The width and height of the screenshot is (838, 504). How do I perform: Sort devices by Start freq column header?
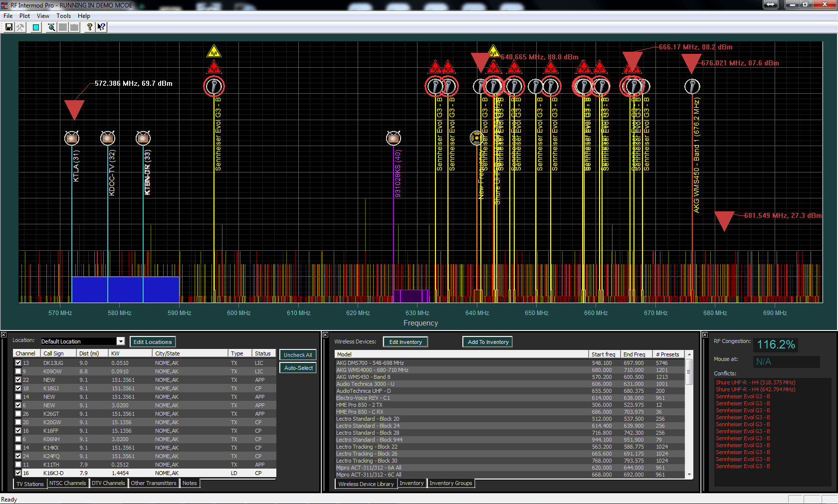click(605, 354)
